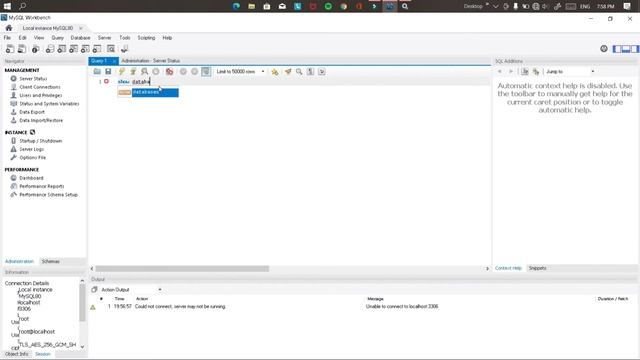The image size is (640, 360).
Task: Save the script to file icon
Action: tap(108, 71)
